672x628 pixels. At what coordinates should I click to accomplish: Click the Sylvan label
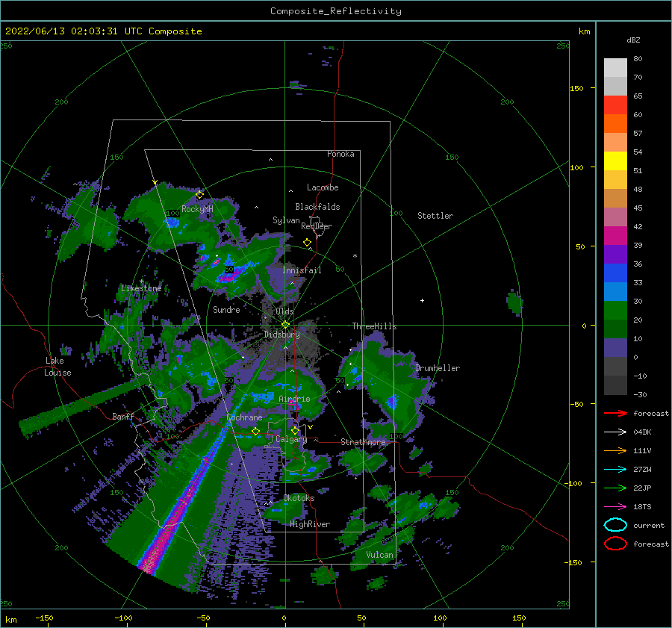tap(286, 221)
